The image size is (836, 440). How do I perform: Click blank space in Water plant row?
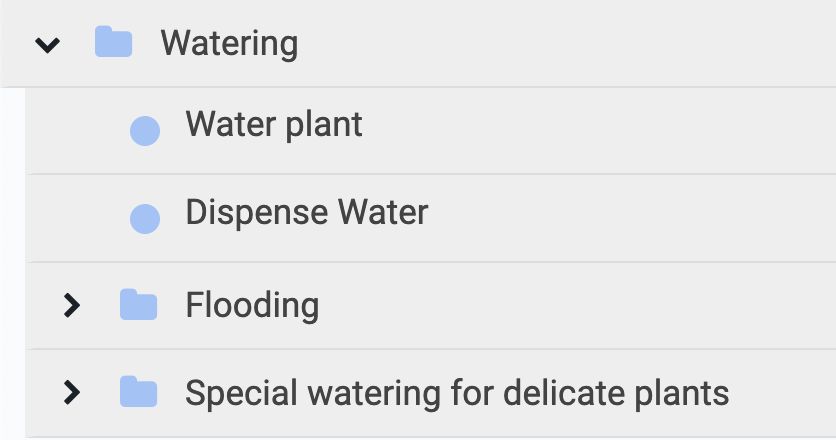point(597,131)
